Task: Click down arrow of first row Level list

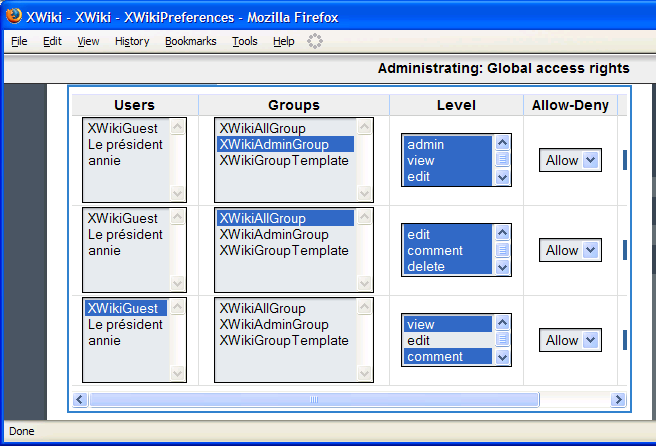Action: (502, 178)
